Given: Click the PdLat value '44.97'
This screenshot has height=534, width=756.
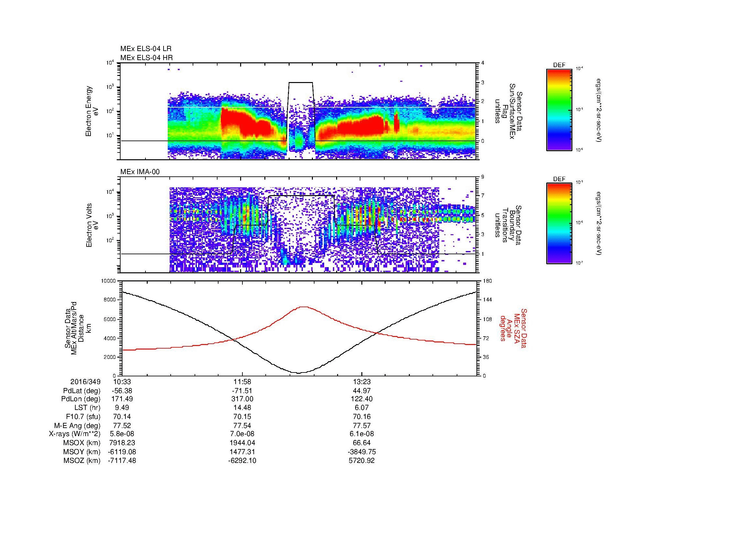Looking at the screenshot, I should coord(362,391).
